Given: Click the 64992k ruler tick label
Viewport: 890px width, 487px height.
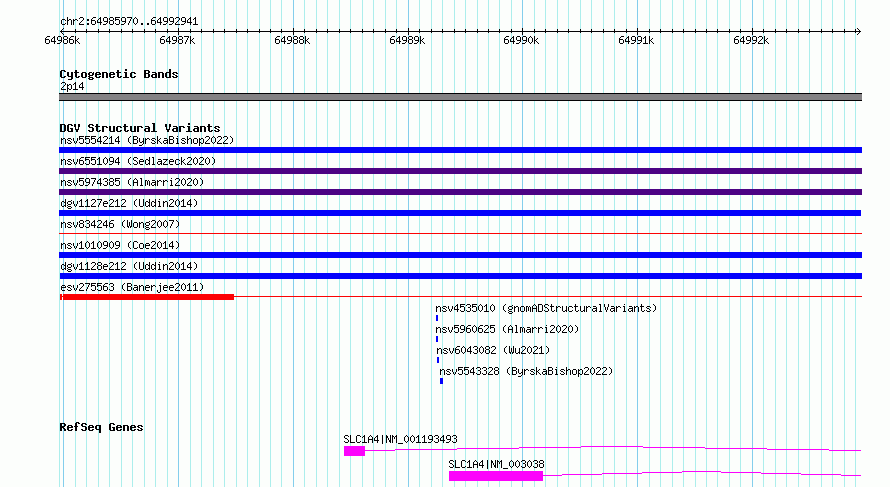Looking at the screenshot, I should [751, 41].
